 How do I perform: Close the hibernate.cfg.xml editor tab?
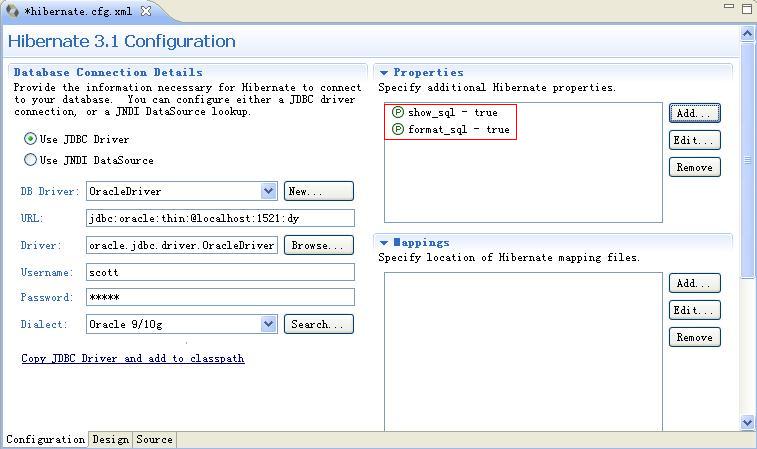tap(145, 11)
